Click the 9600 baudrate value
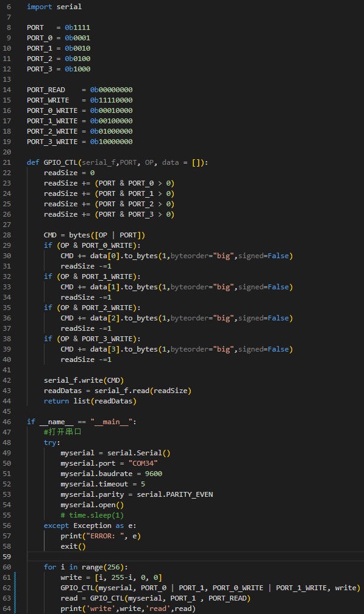 [x=154, y=474]
